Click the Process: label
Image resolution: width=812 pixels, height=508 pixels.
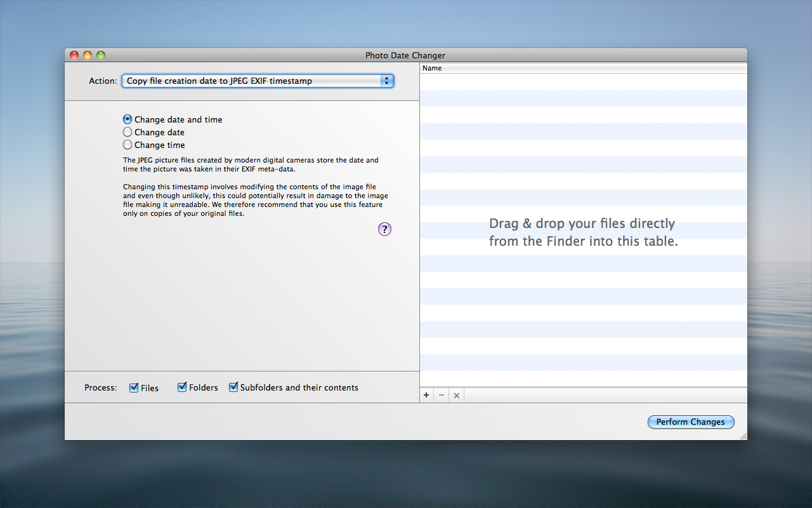[101, 387]
